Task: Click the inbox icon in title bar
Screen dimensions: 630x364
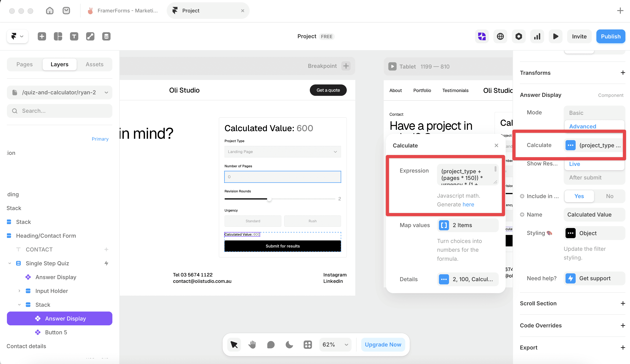Action: point(66,11)
